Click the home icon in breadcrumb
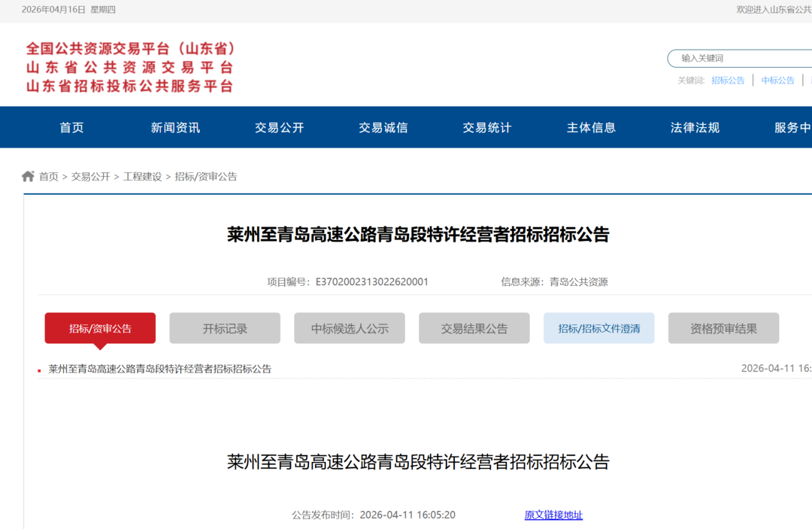812x529 pixels. tap(28, 176)
